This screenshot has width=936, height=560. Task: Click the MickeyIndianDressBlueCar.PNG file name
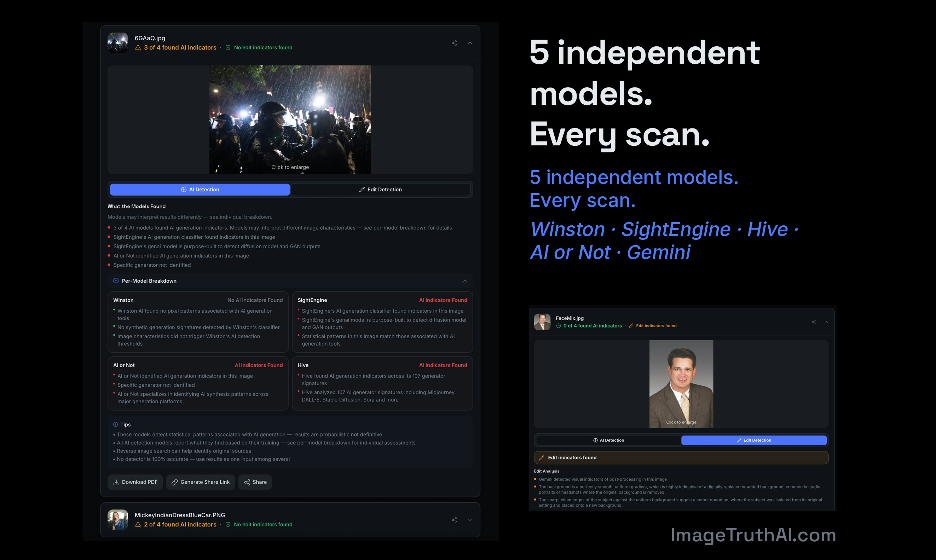(x=180, y=515)
